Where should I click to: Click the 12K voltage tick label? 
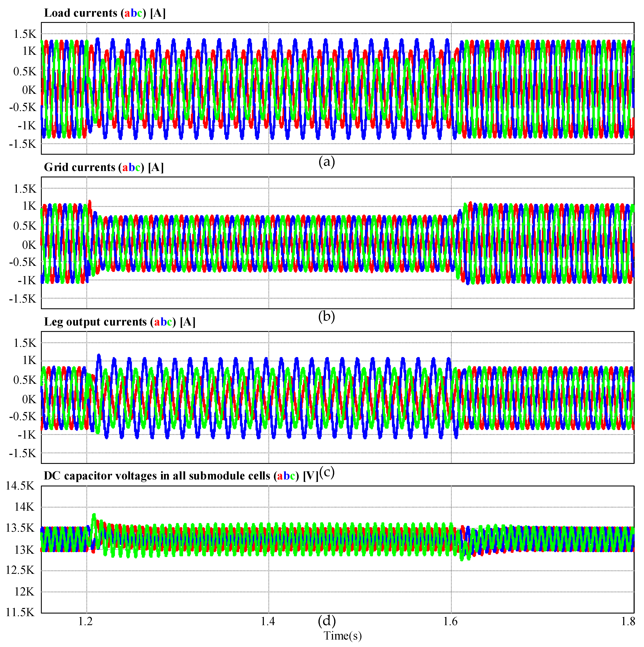point(24,592)
